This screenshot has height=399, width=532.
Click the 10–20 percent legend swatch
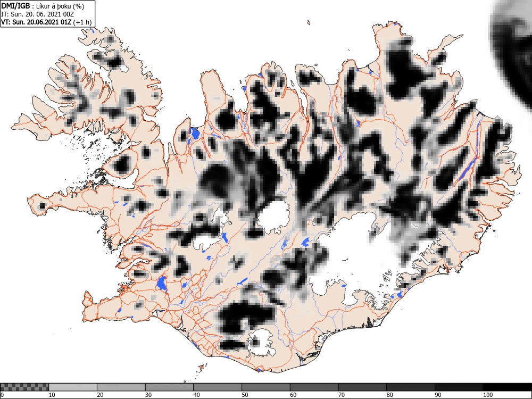click(x=73, y=387)
